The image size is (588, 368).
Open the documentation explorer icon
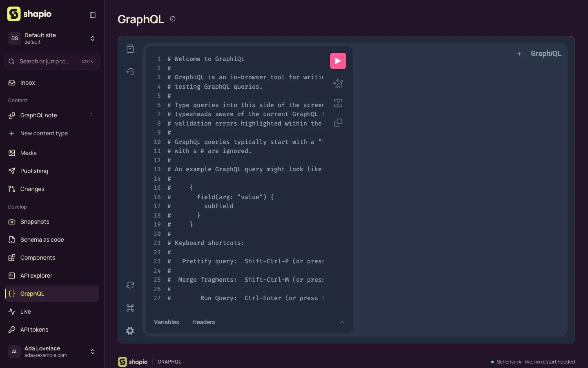[130, 49]
